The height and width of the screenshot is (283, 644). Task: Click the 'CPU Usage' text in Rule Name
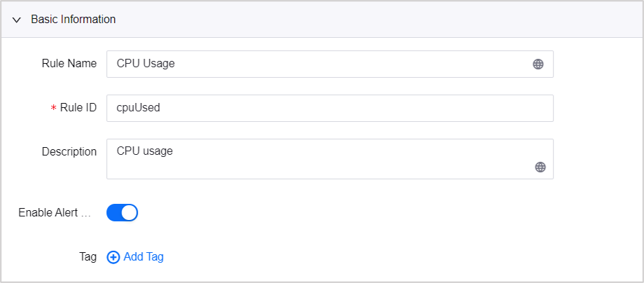[146, 64]
